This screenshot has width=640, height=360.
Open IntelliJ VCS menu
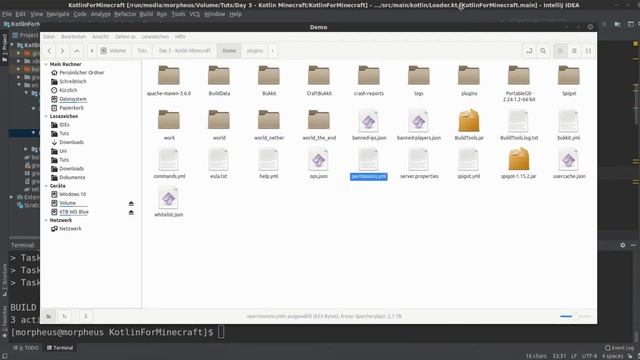(194, 14)
